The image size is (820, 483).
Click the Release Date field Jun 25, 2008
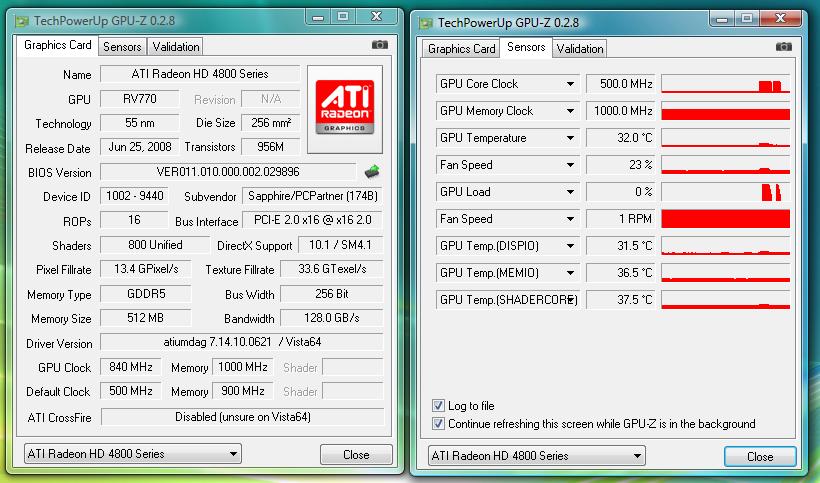(140, 147)
